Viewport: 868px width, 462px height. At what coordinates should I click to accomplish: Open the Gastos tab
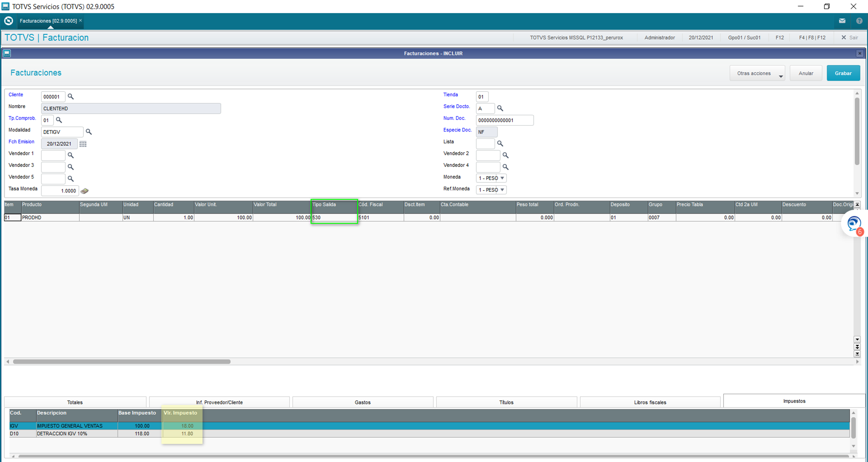(363, 402)
